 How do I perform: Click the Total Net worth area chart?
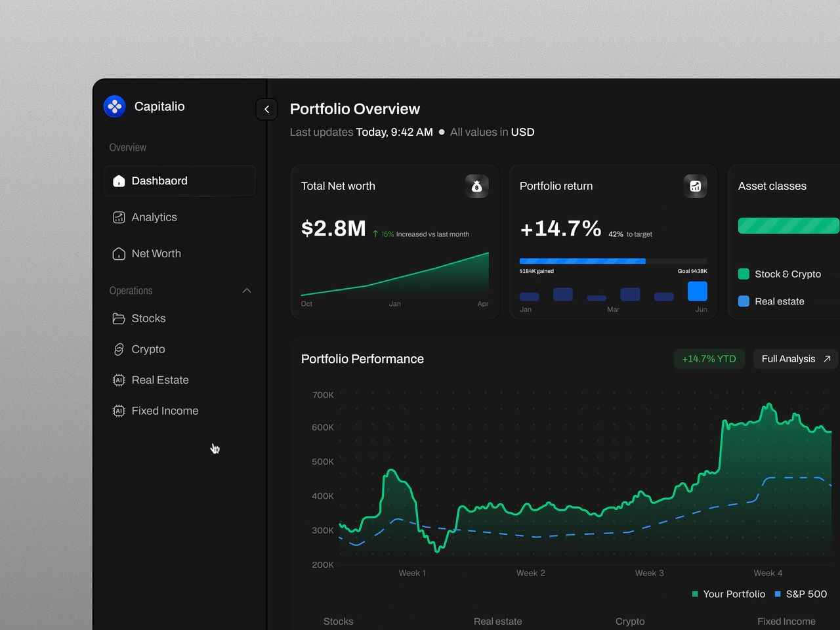pyautogui.click(x=395, y=274)
